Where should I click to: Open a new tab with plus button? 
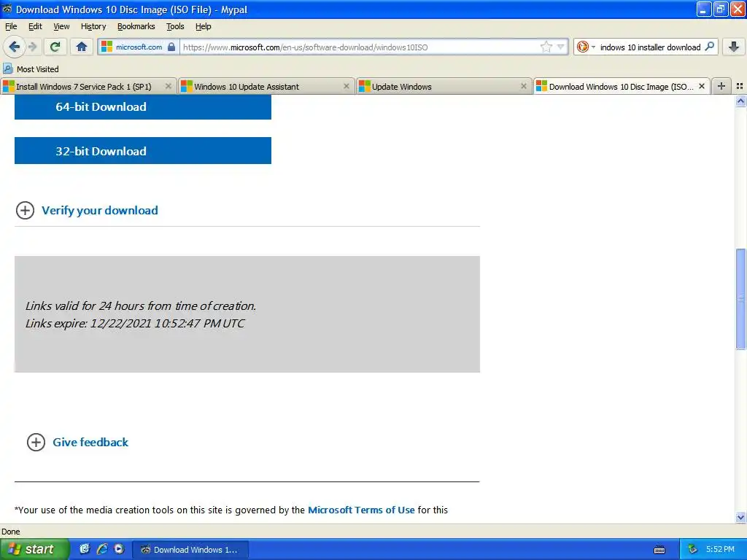[x=721, y=86]
